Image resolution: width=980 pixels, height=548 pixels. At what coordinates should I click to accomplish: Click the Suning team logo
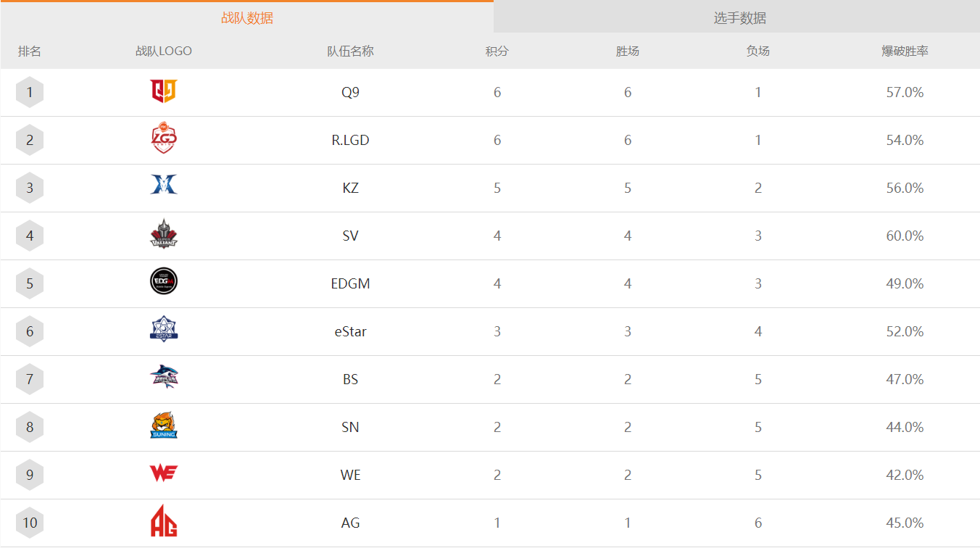(x=164, y=426)
